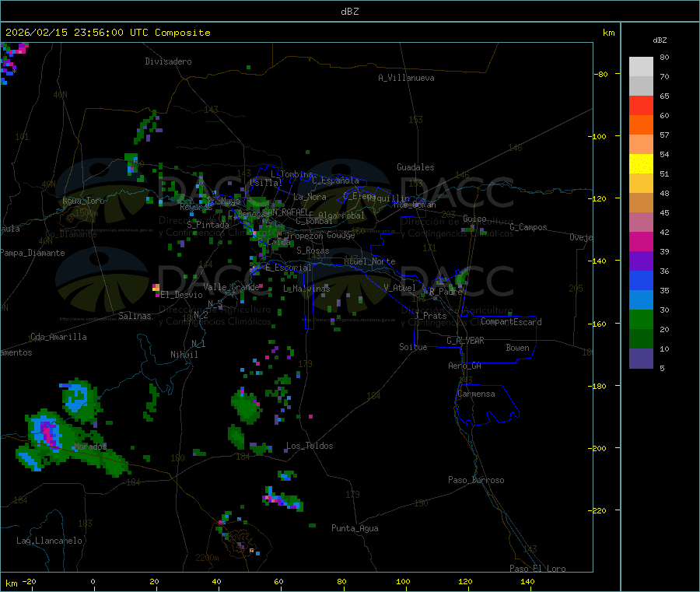Image resolution: width=700 pixels, height=592 pixels.
Task: Click the S_Pintada label
Action: point(208,225)
